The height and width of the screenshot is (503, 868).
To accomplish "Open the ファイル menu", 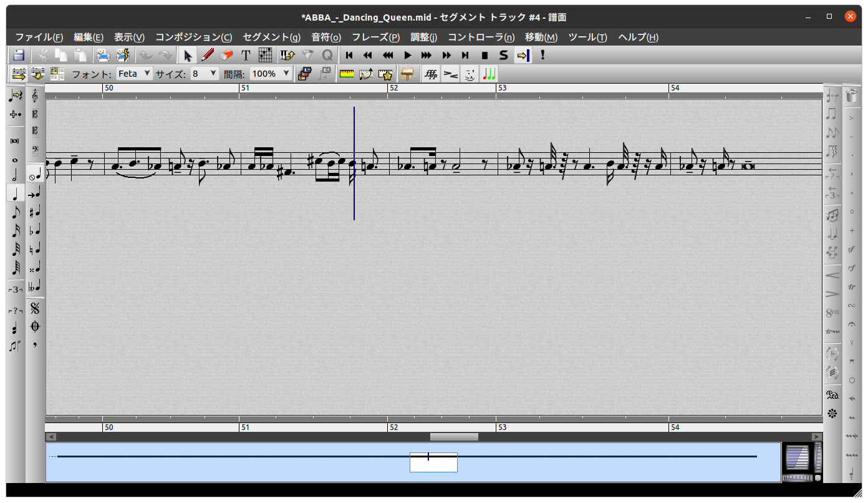I will [39, 37].
